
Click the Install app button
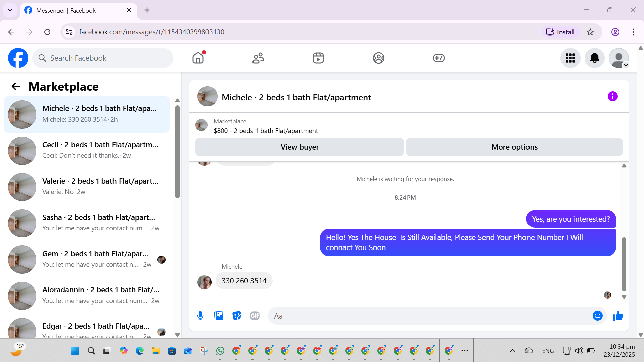(560, 32)
